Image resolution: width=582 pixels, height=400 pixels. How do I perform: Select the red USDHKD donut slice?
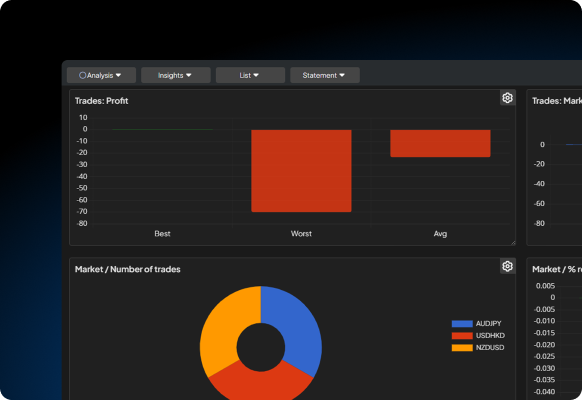pyautogui.click(x=261, y=384)
